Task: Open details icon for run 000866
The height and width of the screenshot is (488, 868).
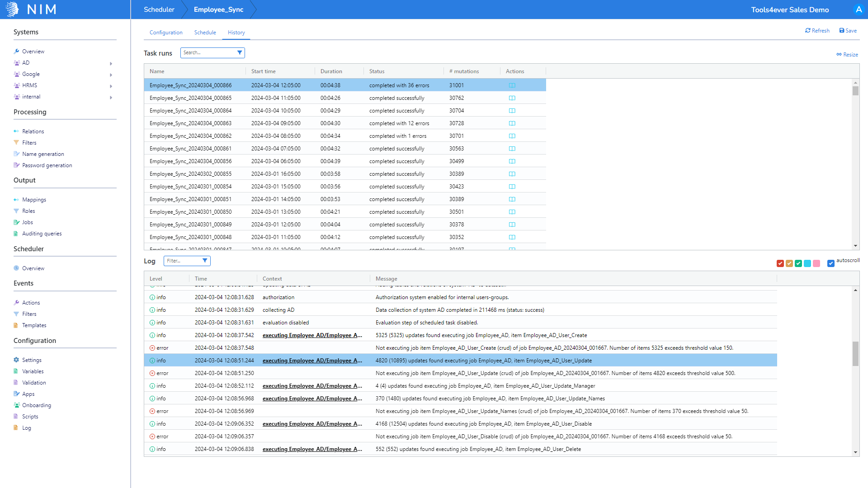Action: [512, 85]
